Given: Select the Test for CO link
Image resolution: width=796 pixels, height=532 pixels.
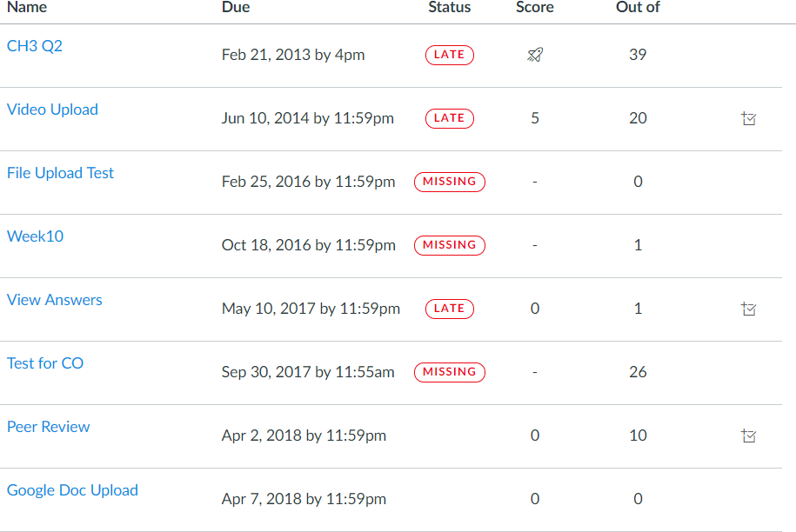Looking at the screenshot, I should click(45, 363).
